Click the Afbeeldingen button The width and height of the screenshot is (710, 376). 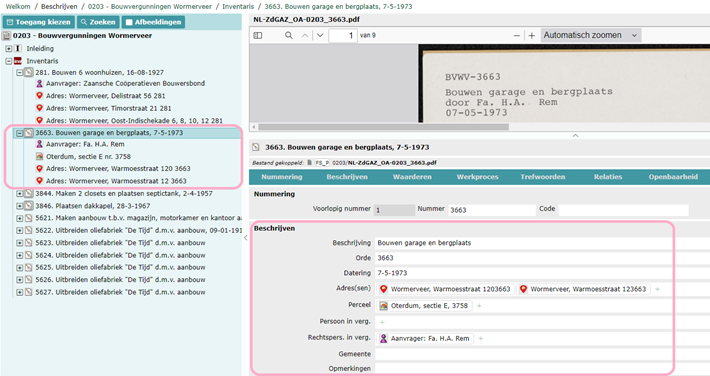153,22
